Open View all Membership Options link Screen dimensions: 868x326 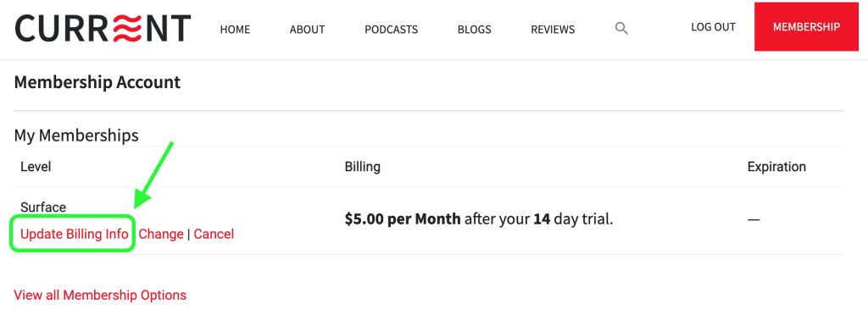click(100, 295)
